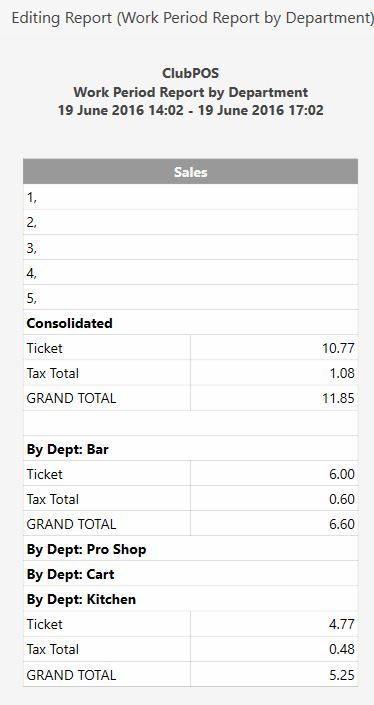374x705 pixels.
Task: Select the Kitchen Tax Total 0.48 cell
Action: coord(274,649)
